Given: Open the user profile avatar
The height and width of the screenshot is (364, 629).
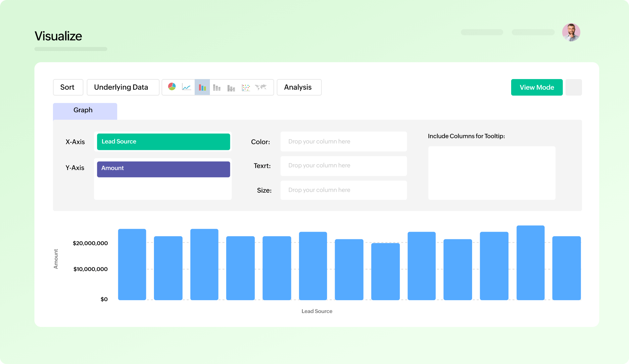Looking at the screenshot, I should (571, 32).
